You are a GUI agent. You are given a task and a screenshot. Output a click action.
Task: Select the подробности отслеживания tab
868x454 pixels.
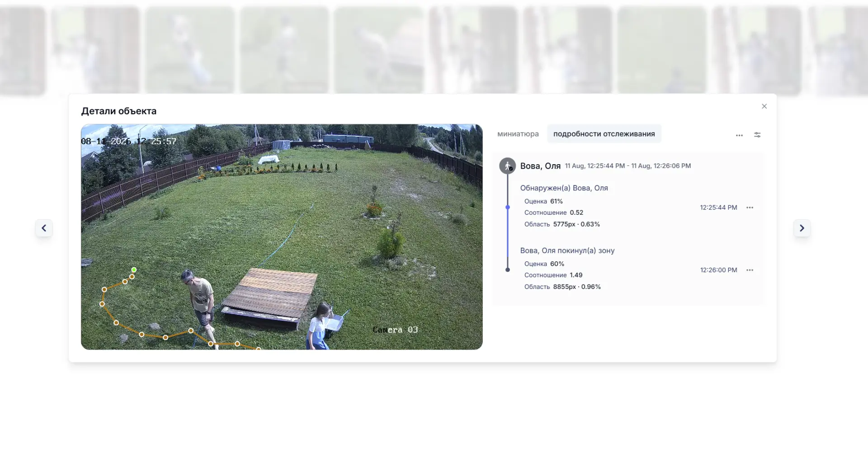coord(604,134)
